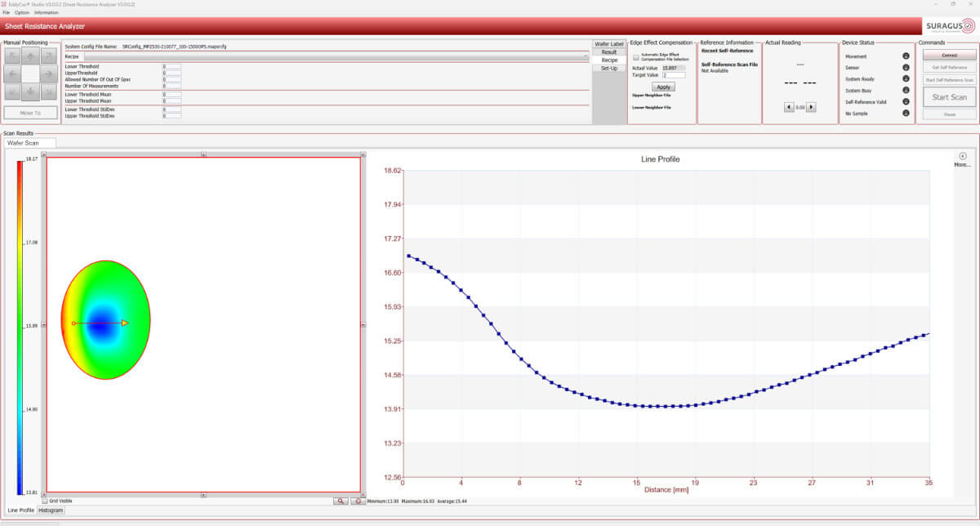Enable Automatic Edge Effect Compensation File Selection

coord(635,57)
